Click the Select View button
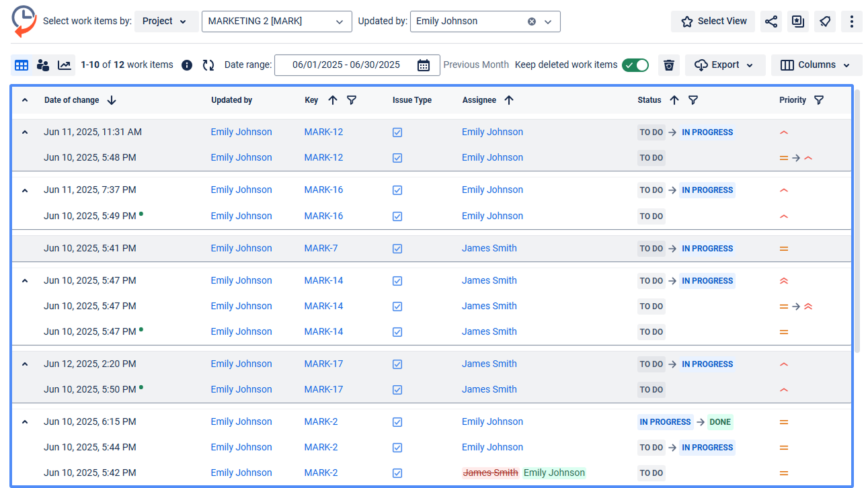This screenshot has height=488, width=868. 713,22
